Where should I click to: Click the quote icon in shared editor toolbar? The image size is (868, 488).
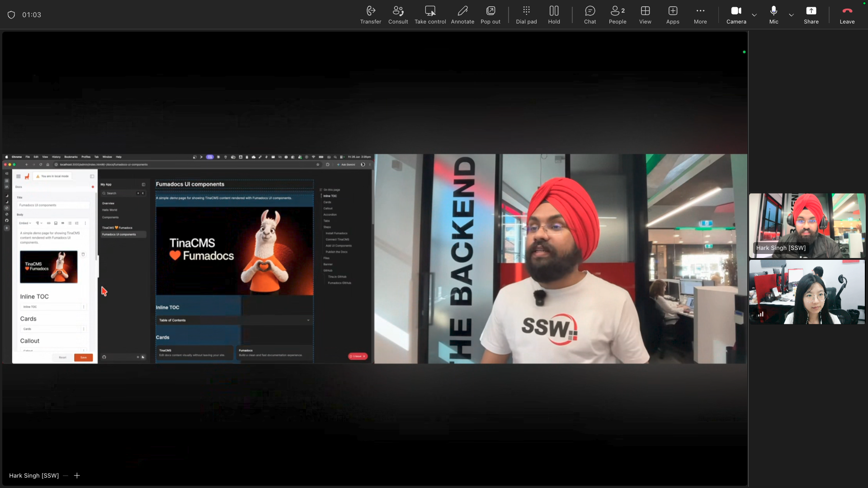(62, 223)
